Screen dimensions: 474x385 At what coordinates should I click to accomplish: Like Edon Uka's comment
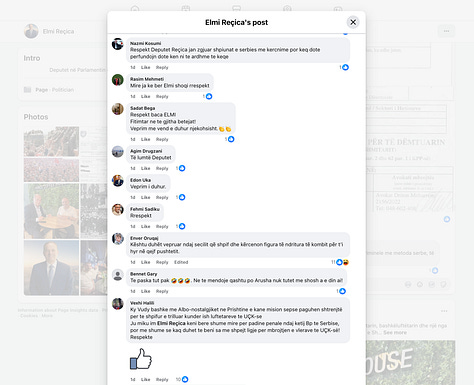tap(145, 197)
